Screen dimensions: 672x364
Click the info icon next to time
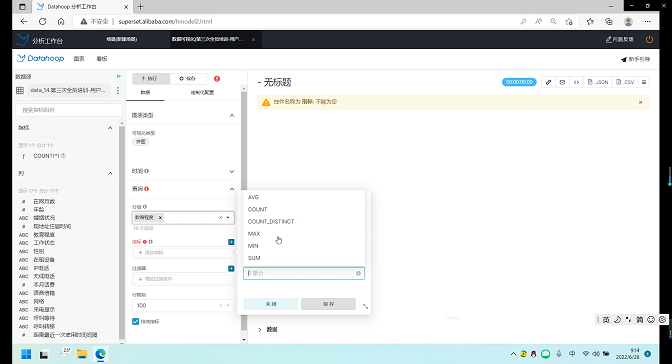(147, 171)
